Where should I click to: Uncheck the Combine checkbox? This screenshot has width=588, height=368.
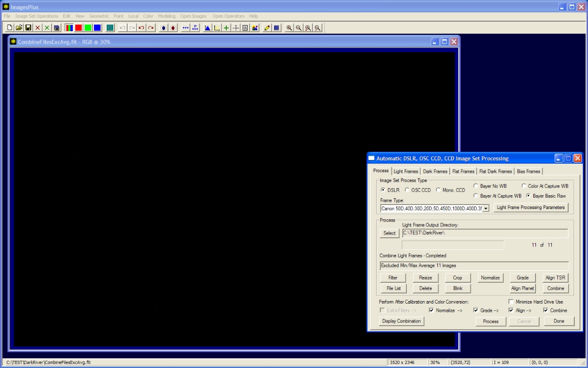pos(545,310)
